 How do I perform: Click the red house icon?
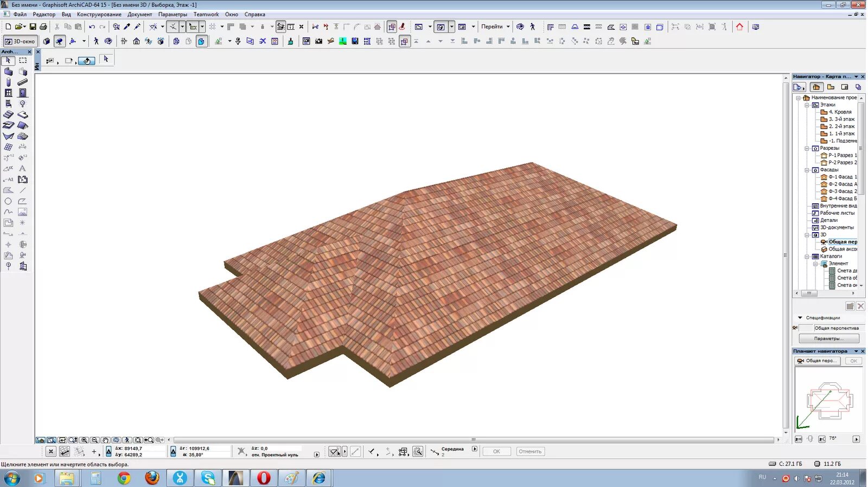click(739, 27)
